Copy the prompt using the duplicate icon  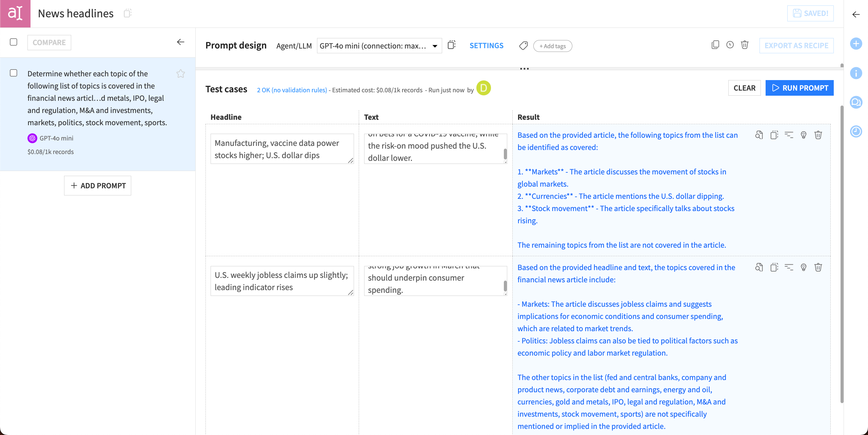point(715,45)
